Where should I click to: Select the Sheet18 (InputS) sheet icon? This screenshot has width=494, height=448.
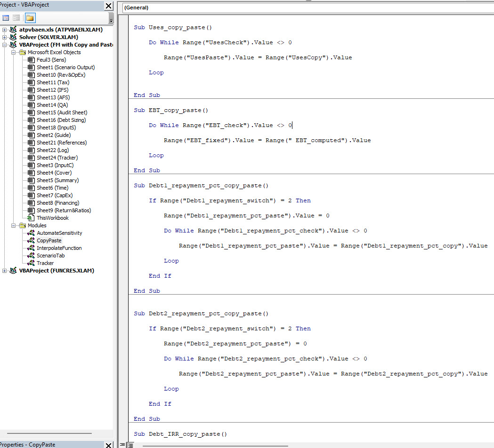31,128
